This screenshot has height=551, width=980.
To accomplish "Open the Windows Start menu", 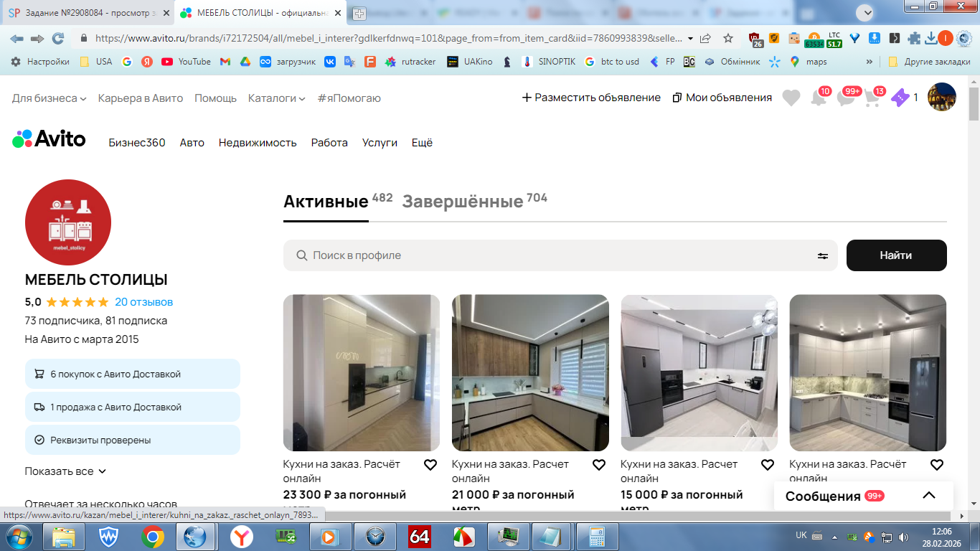I will (19, 536).
